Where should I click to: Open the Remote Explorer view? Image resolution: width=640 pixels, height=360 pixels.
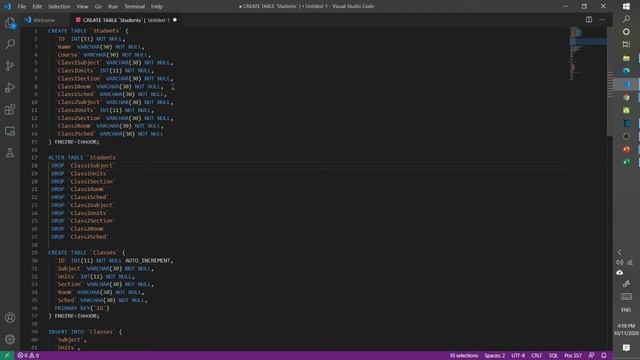coord(10,131)
